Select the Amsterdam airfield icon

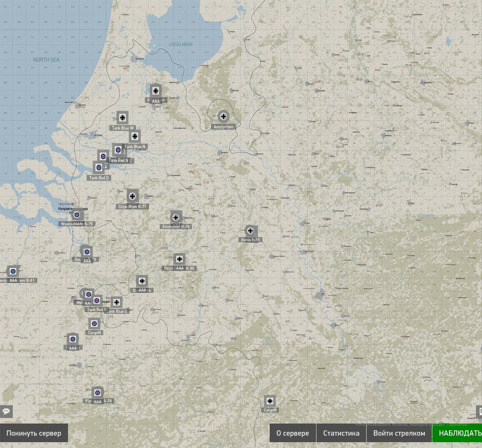tap(223, 116)
